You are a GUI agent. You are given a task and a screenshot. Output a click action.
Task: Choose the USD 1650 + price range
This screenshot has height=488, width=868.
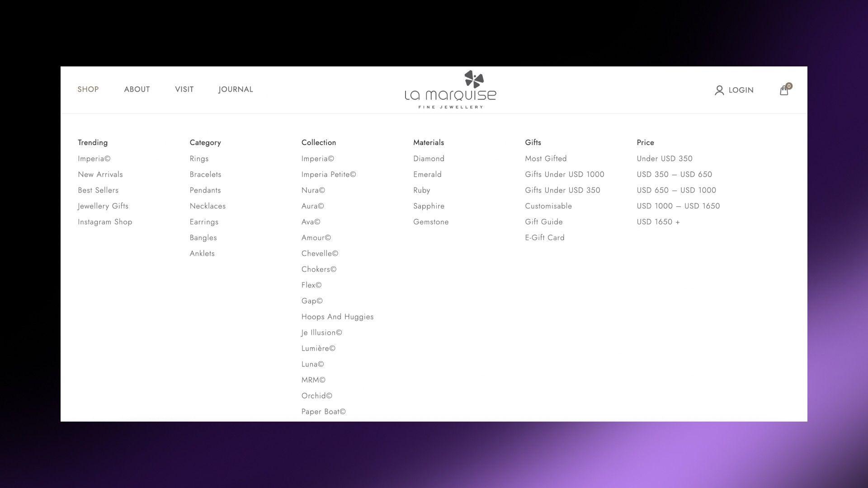[x=658, y=222]
